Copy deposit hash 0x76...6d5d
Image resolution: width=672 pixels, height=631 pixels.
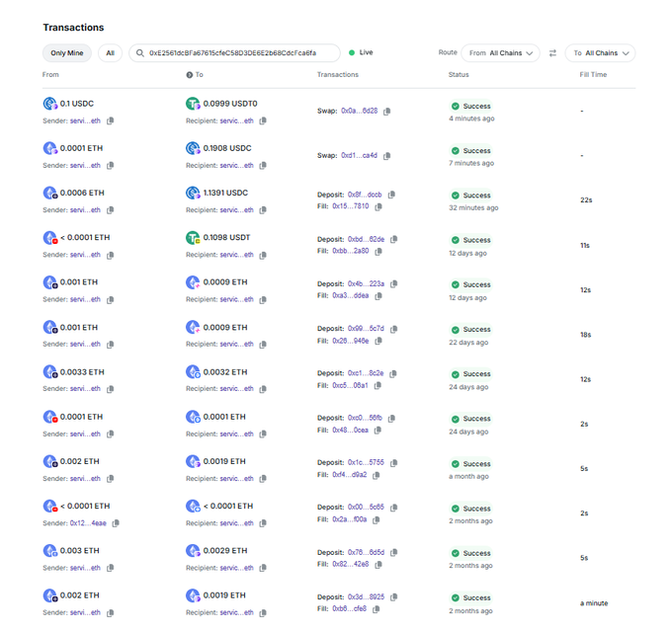pos(394,552)
